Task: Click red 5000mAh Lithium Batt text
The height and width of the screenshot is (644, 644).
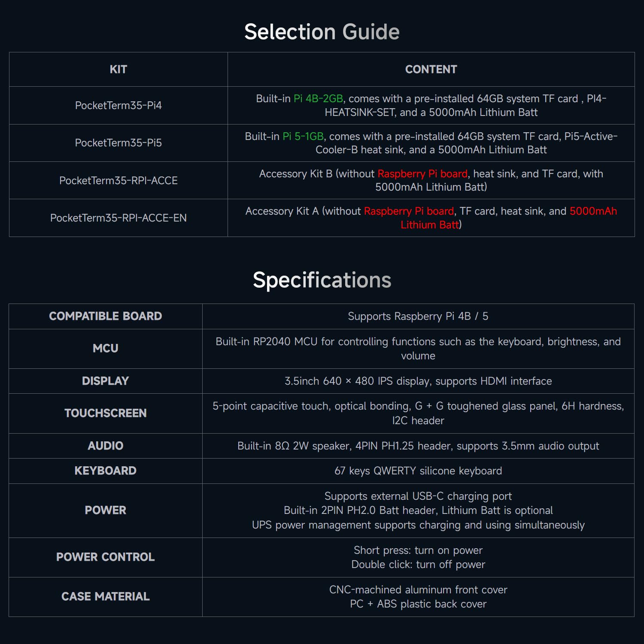Action: coord(509,218)
